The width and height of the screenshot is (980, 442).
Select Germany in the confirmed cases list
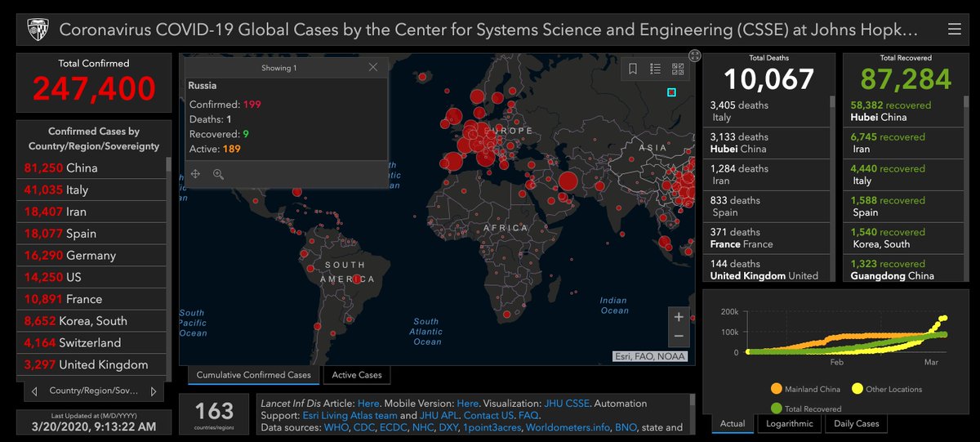click(91, 256)
